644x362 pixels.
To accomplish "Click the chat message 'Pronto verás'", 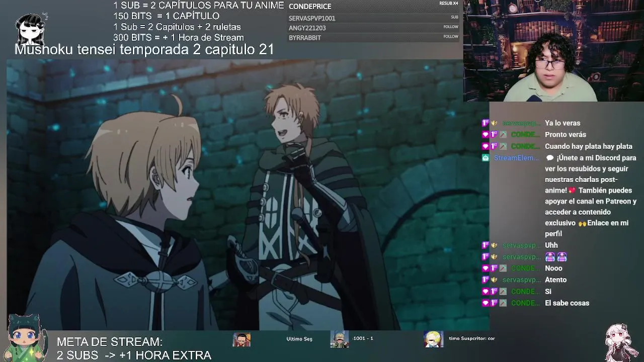I will [566, 135].
